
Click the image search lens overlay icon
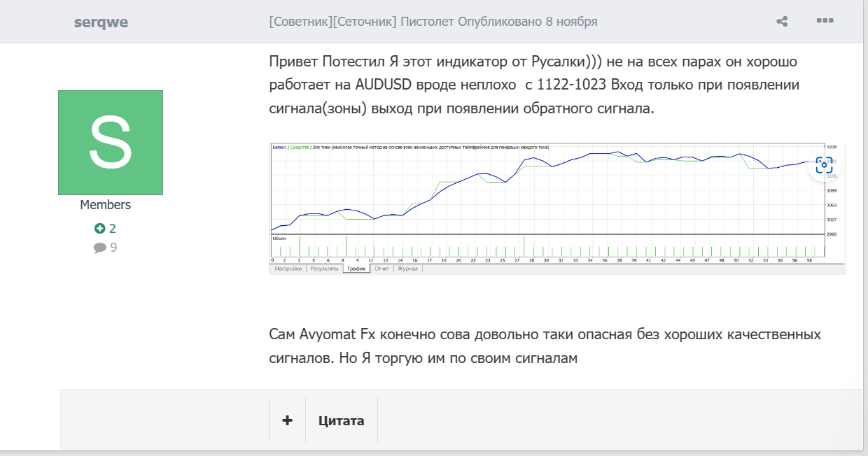[824, 165]
